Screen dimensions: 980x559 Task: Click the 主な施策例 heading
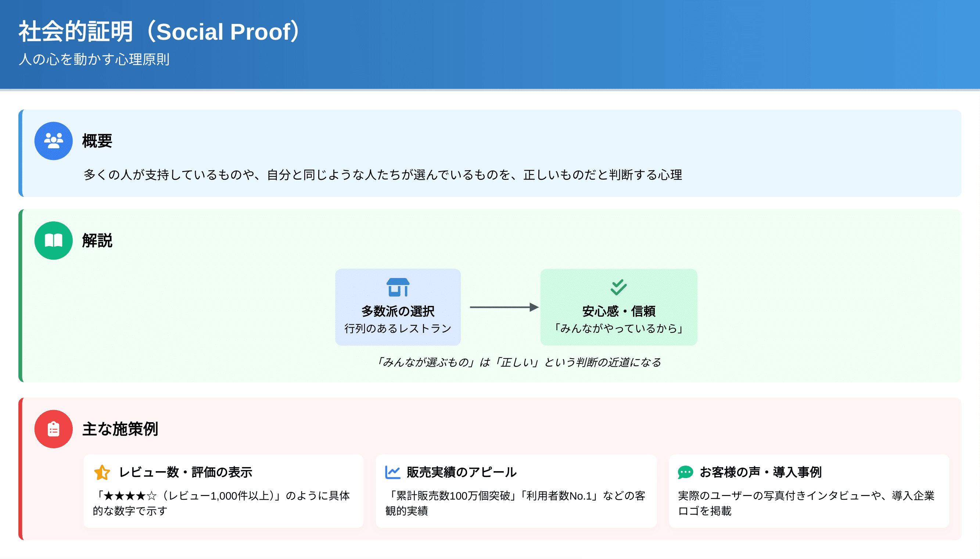(x=120, y=429)
